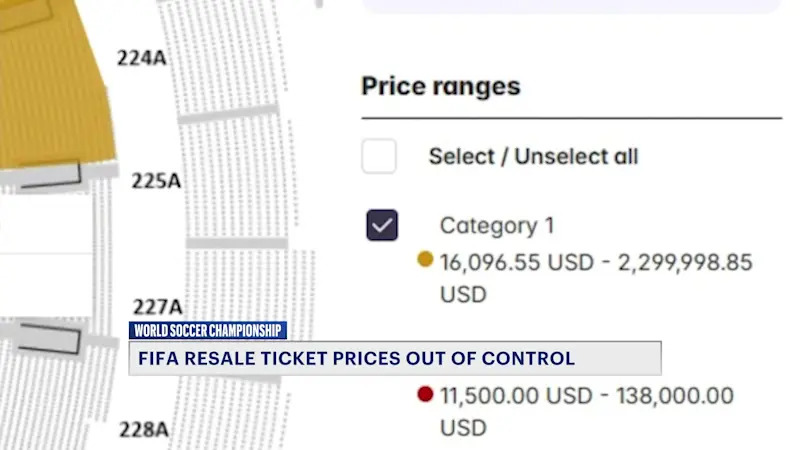
Task: Click the "FIFA Resale Ticket Prices" headline banner
Action: (395, 358)
